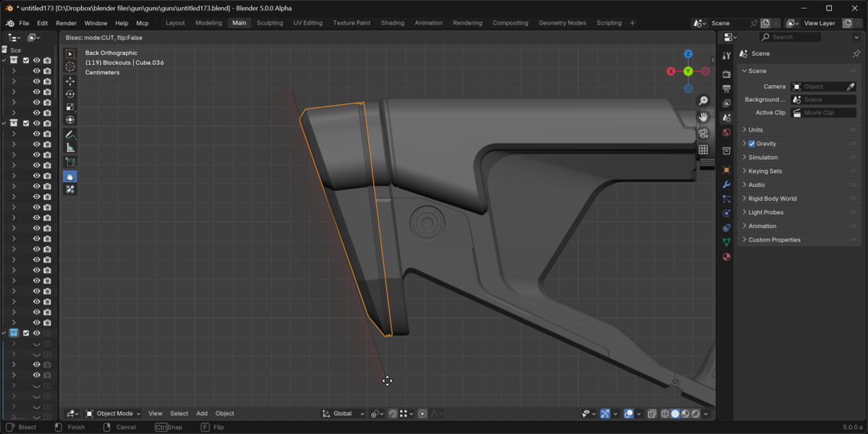The image size is (868, 434).
Task: Open the Render menu
Action: click(x=66, y=22)
